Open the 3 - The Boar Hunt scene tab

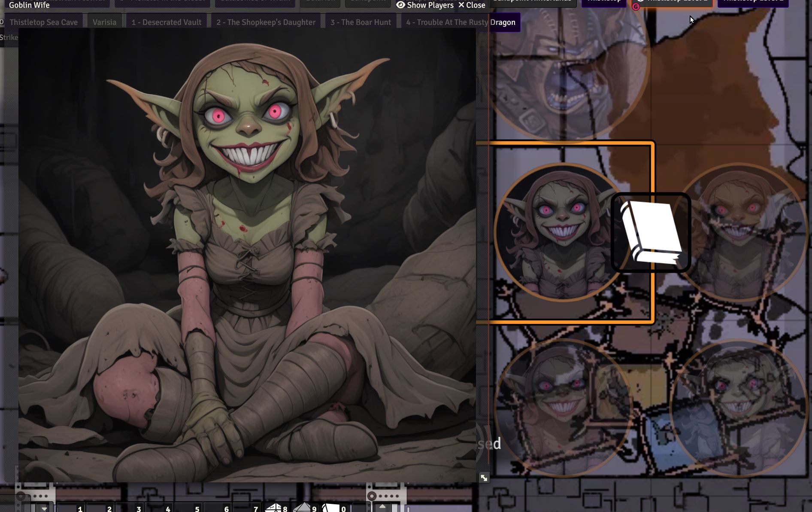coord(361,22)
